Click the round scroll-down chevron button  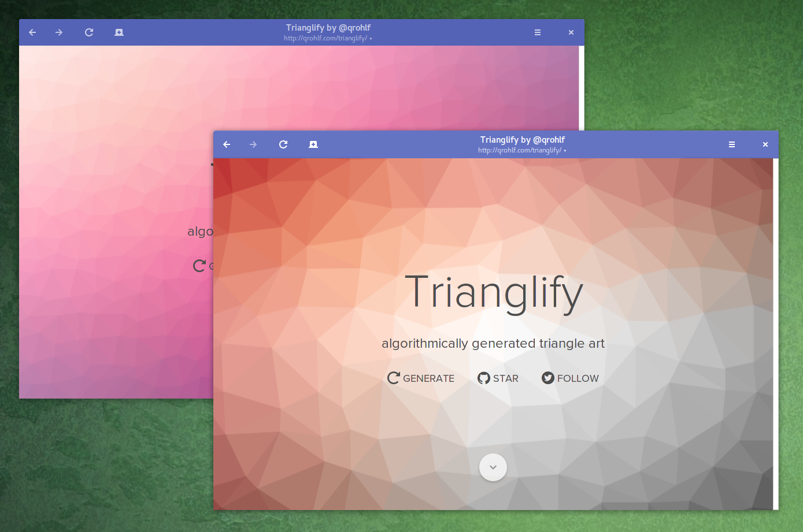pyautogui.click(x=493, y=467)
